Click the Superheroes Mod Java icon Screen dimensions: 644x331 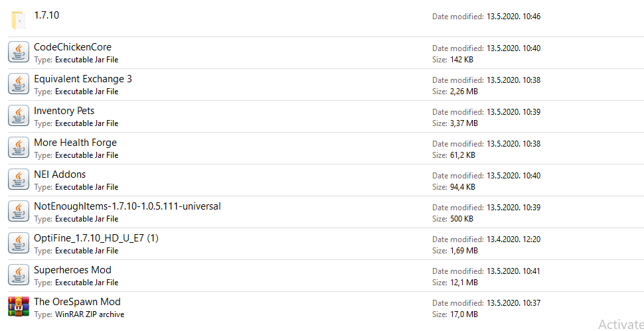coord(18,275)
